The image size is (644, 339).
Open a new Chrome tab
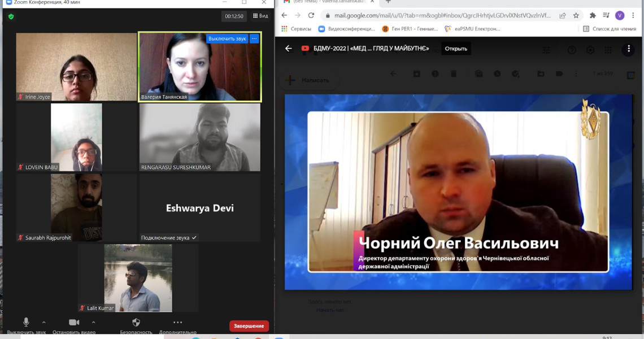[388, 2]
